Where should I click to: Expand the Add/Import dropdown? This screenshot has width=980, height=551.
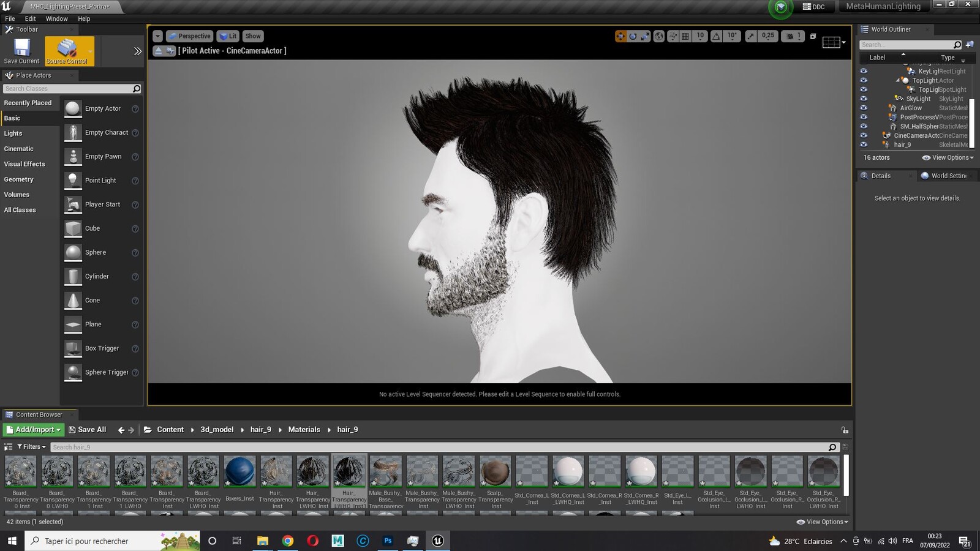[34, 430]
